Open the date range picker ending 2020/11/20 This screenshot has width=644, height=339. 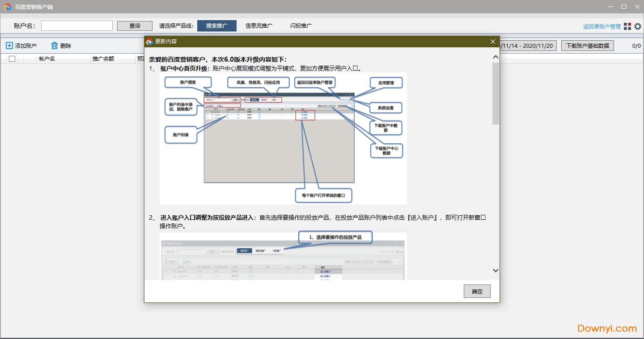pyautogui.click(x=528, y=46)
